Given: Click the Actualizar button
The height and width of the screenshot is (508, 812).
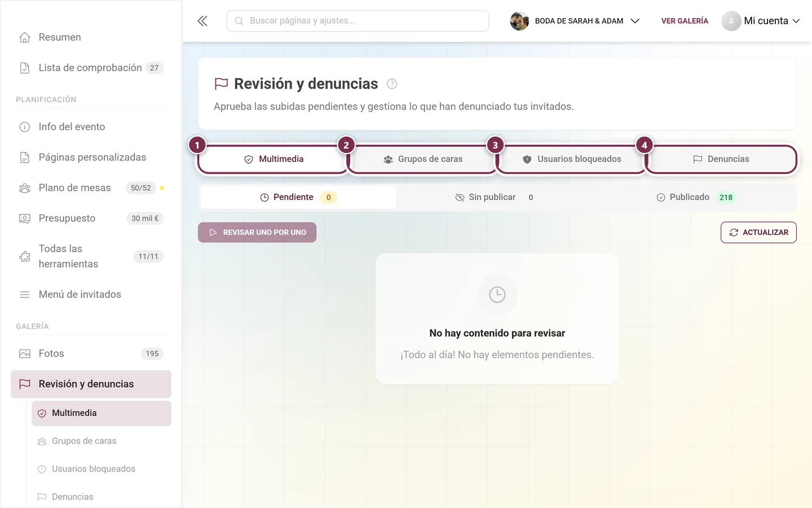Looking at the screenshot, I should pos(758,233).
